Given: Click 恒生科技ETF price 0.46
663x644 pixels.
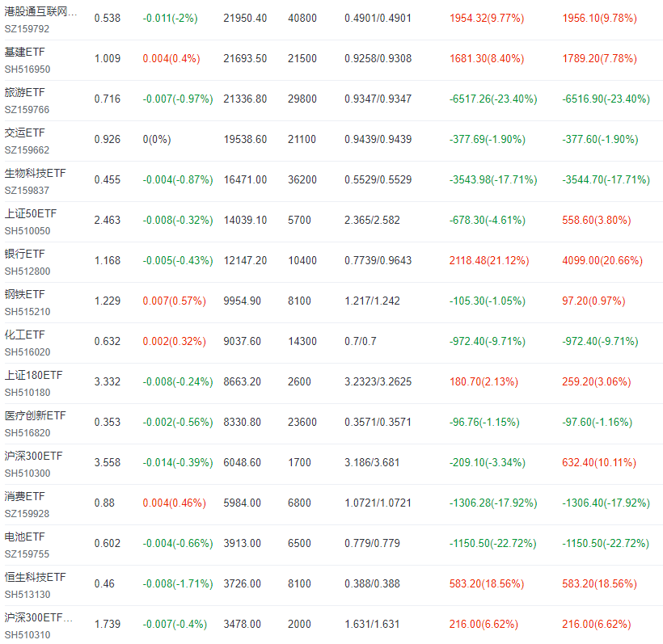Looking at the screenshot, I should pos(104,583).
